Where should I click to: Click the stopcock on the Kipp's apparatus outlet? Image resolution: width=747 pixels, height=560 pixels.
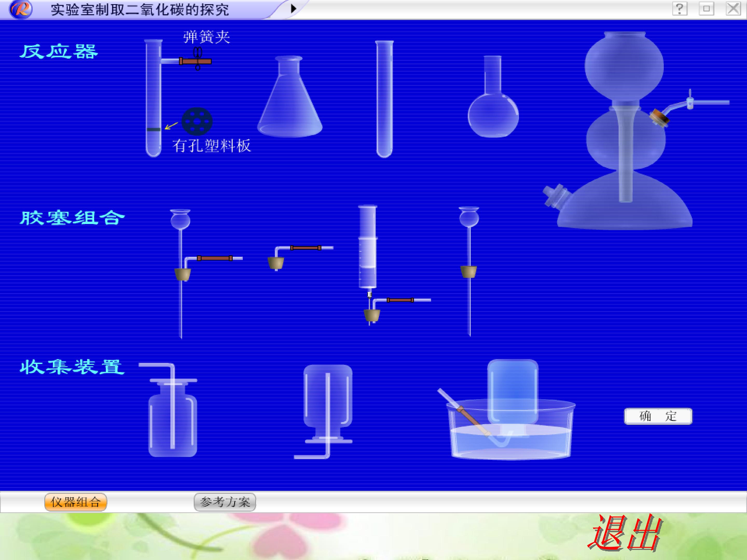pos(690,100)
